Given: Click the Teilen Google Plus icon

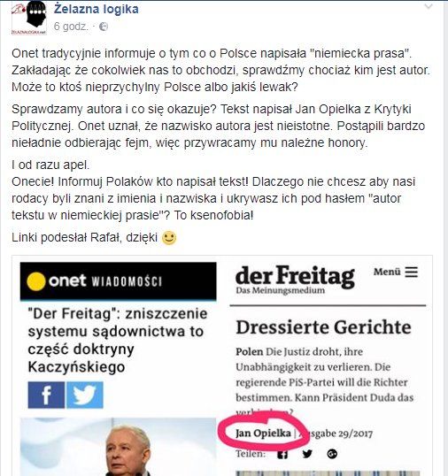Looking at the screenshot, I should [332, 454].
